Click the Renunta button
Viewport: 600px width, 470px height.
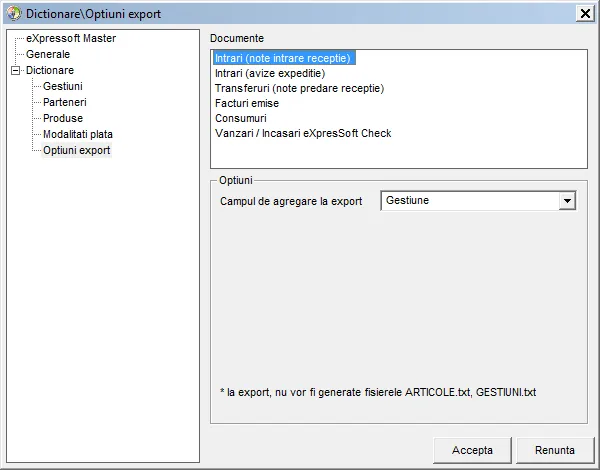[555, 450]
